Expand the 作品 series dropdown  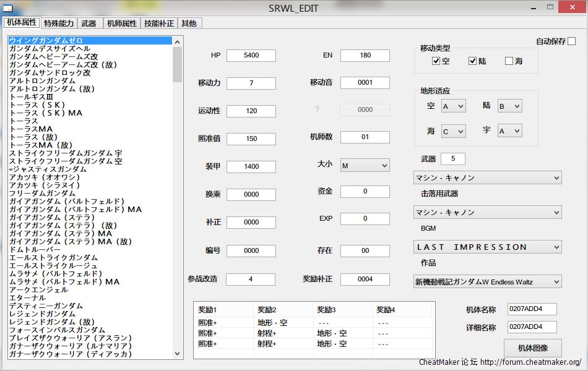point(487,282)
